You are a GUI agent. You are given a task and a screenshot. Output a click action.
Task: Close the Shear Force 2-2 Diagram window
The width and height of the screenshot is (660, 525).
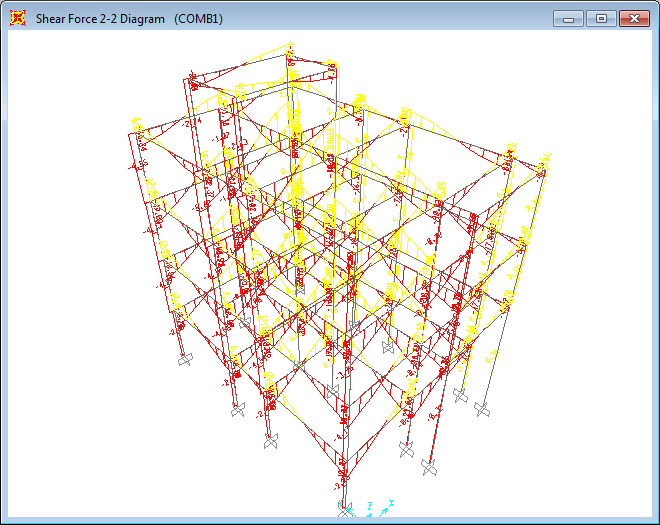tap(634, 19)
